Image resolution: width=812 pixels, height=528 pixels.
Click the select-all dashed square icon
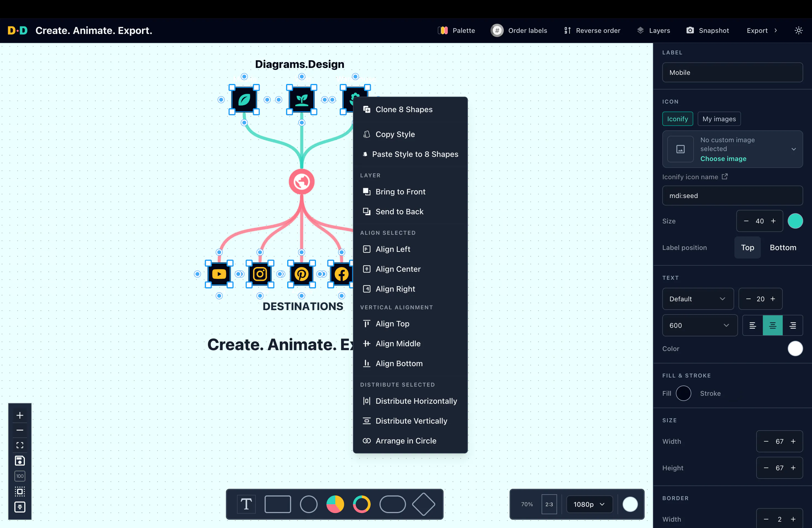tap(20, 492)
